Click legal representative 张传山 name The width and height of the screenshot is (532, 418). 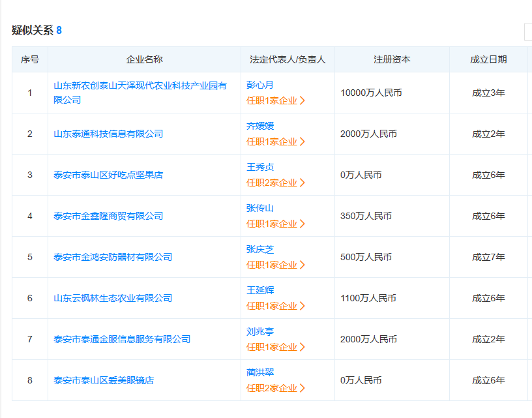point(260,208)
